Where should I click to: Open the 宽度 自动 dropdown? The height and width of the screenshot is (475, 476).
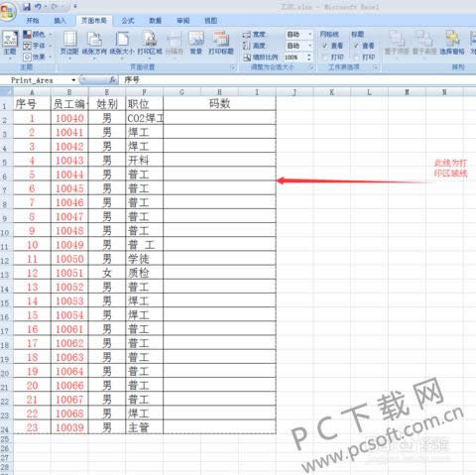pyautogui.click(x=310, y=35)
